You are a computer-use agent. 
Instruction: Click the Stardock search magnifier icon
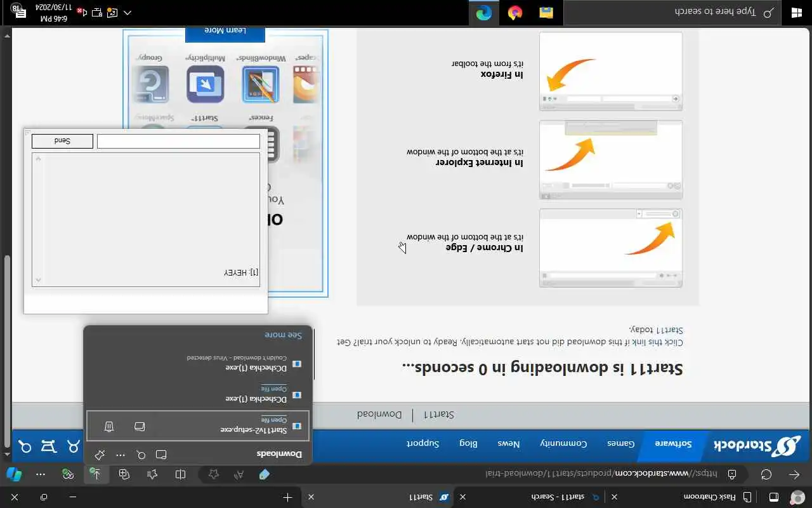coord(25,446)
